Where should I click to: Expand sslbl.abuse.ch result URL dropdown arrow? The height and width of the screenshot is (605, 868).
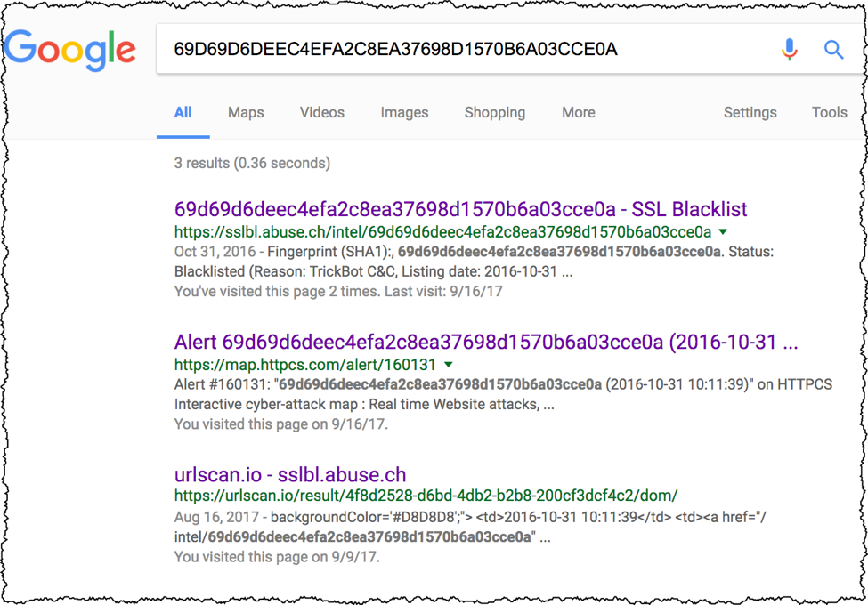723,231
